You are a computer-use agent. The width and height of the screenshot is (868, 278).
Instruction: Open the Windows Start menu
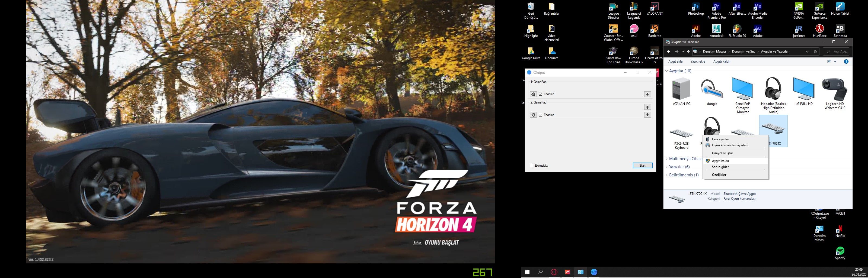(527, 272)
